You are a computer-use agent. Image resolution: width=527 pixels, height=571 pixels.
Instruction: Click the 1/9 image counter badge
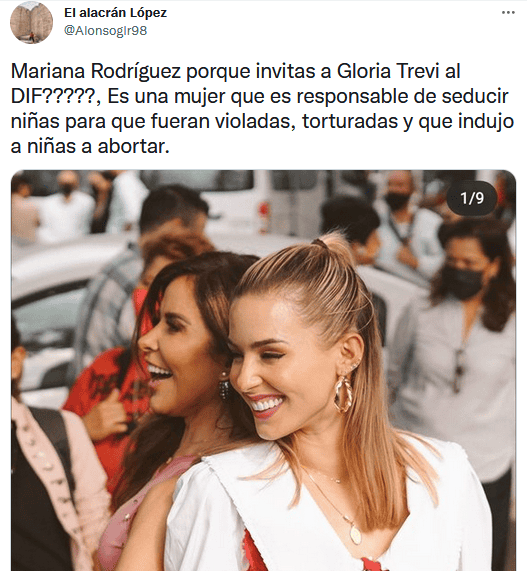click(472, 198)
